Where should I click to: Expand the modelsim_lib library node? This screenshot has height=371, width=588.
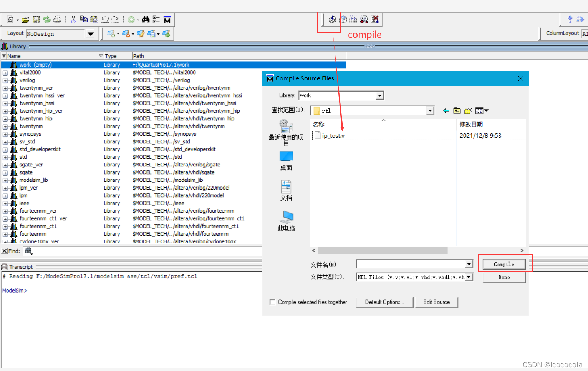[5, 180]
